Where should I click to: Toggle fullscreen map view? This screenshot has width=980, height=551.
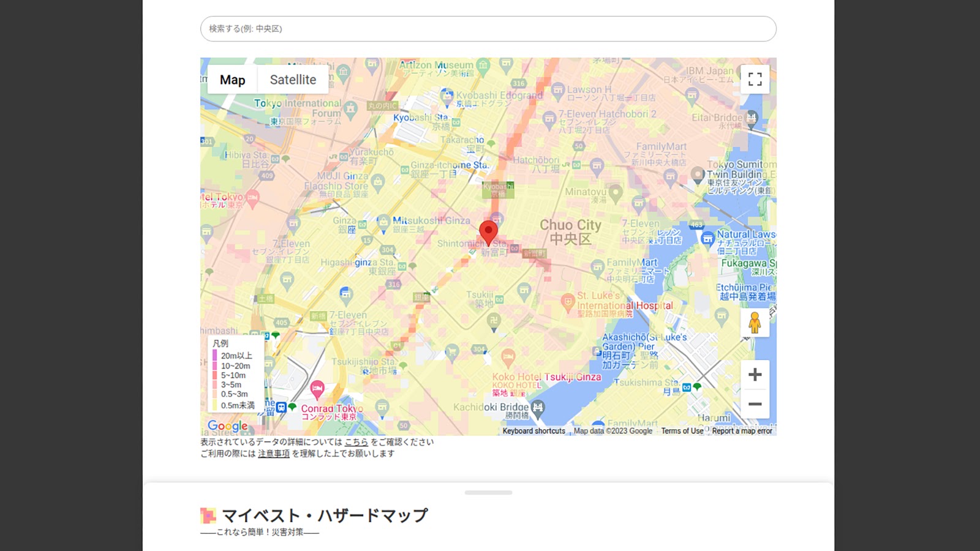[755, 79]
